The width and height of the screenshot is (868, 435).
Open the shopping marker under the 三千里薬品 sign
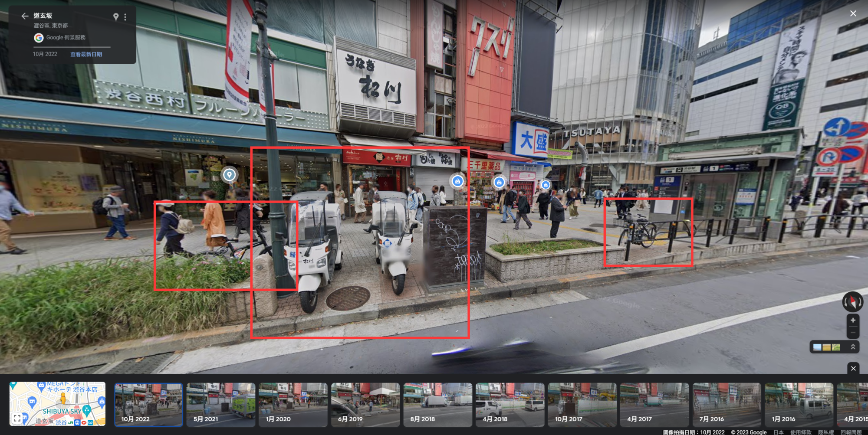coord(499,183)
